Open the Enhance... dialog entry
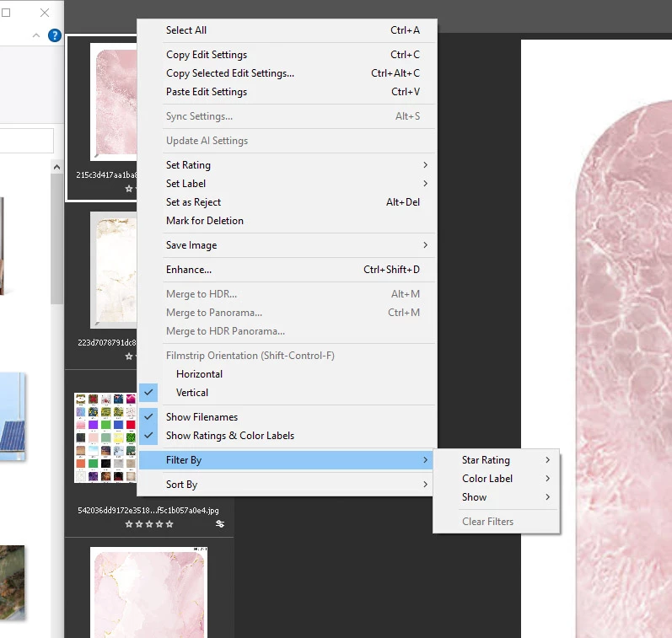The width and height of the screenshot is (672, 638). coord(288,270)
